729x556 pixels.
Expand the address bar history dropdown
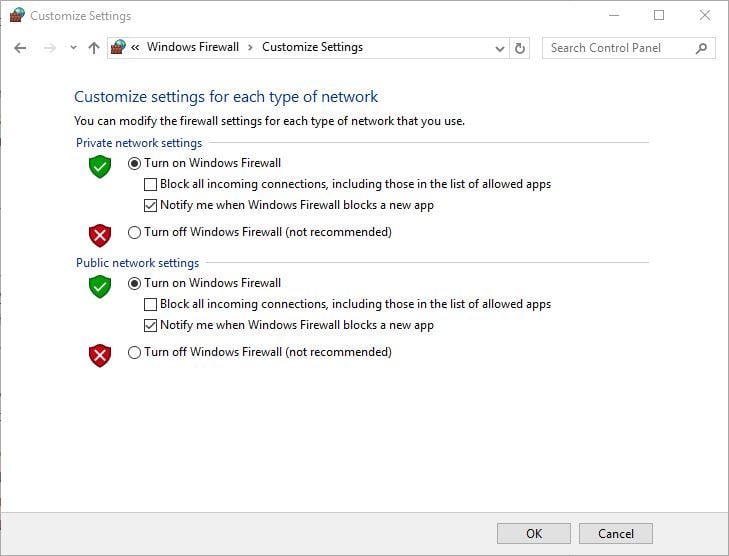[500, 48]
